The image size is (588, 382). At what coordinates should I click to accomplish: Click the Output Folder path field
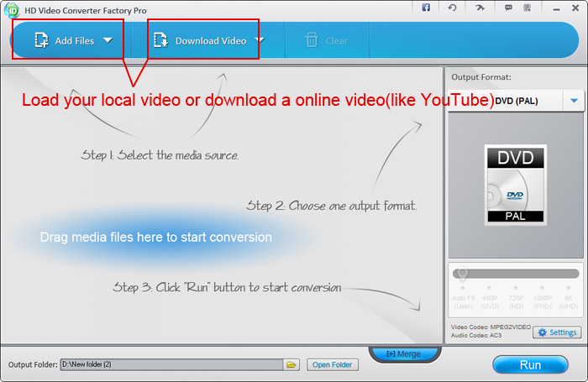(171, 364)
